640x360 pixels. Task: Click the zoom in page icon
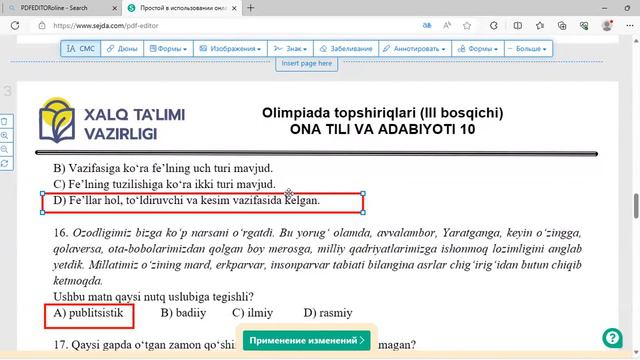pyautogui.click(x=4, y=135)
